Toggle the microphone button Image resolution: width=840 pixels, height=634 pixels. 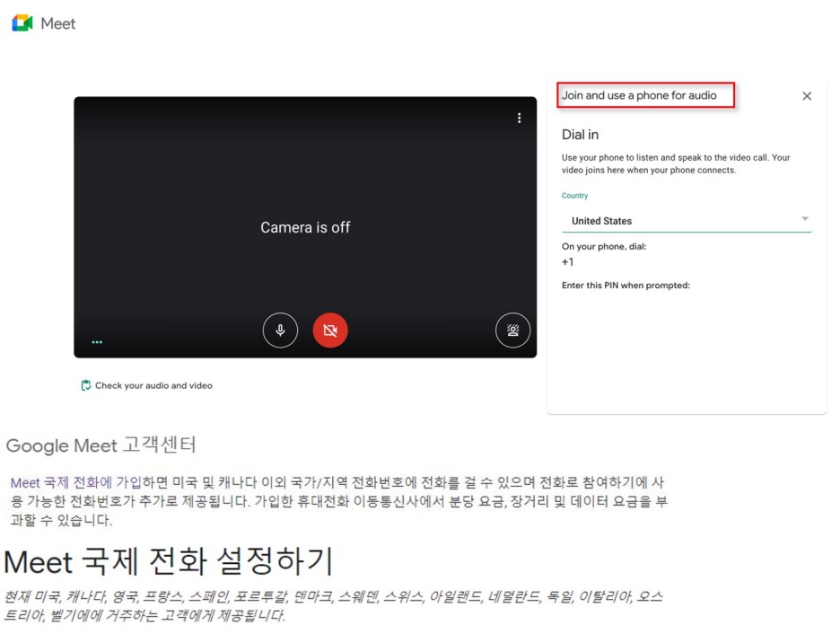pyautogui.click(x=280, y=330)
